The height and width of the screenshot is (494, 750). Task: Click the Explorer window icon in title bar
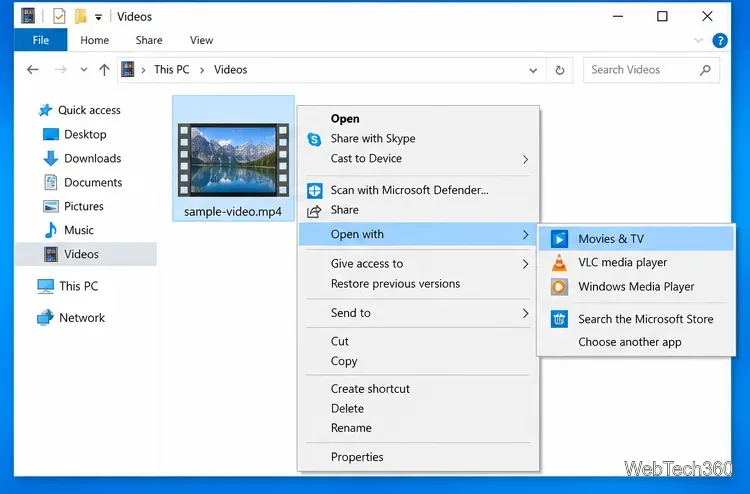coord(28,16)
